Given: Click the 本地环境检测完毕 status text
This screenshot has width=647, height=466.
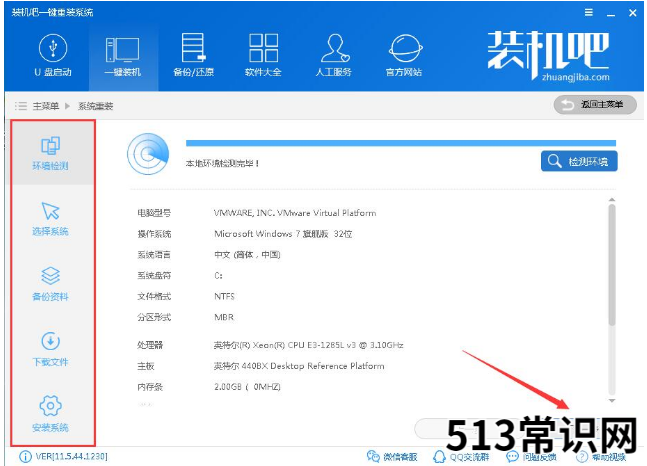Looking at the screenshot, I should pyautogui.click(x=222, y=163).
